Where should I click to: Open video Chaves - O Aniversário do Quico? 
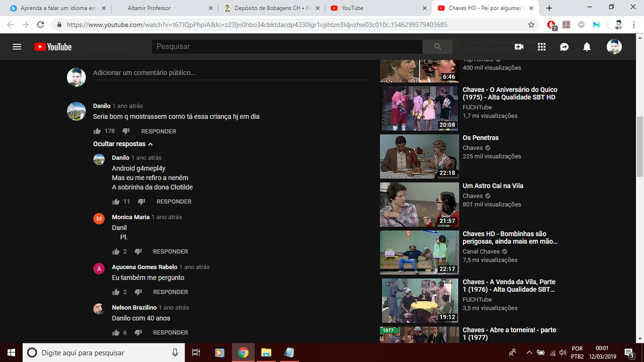coord(510,94)
